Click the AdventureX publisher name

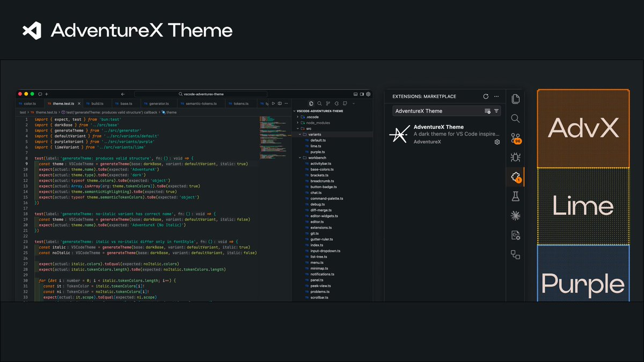point(427,142)
